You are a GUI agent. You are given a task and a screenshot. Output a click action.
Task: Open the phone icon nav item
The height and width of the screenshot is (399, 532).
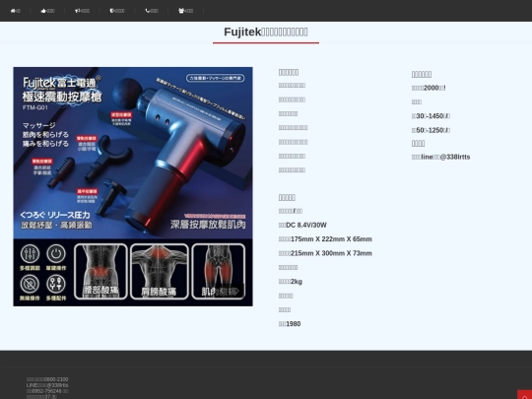[152, 11]
